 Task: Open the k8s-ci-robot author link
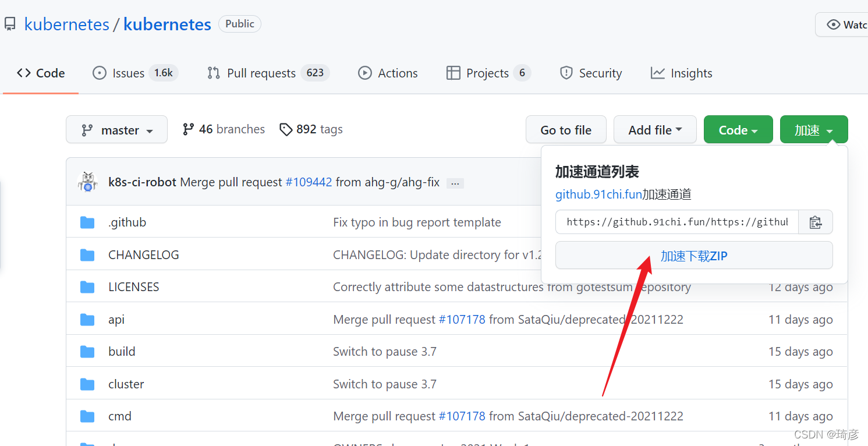point(142,182)
